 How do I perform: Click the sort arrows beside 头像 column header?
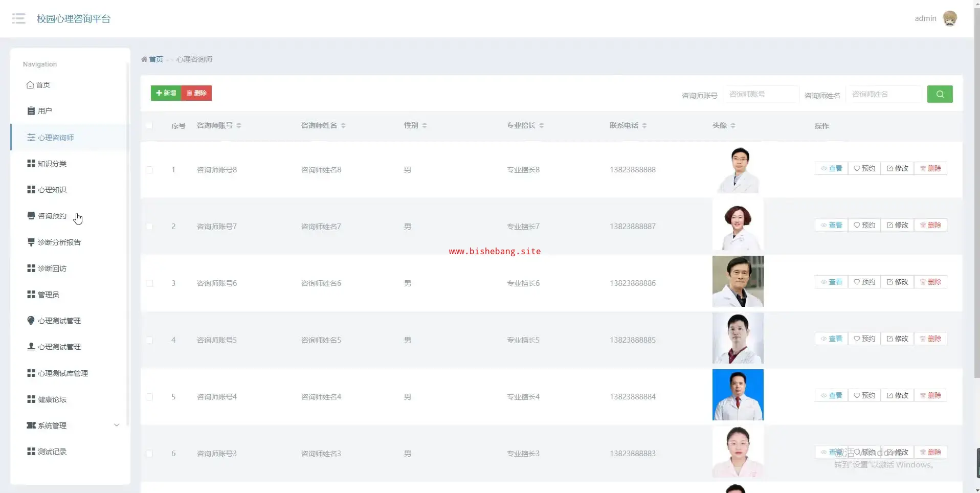pos(733,126)
